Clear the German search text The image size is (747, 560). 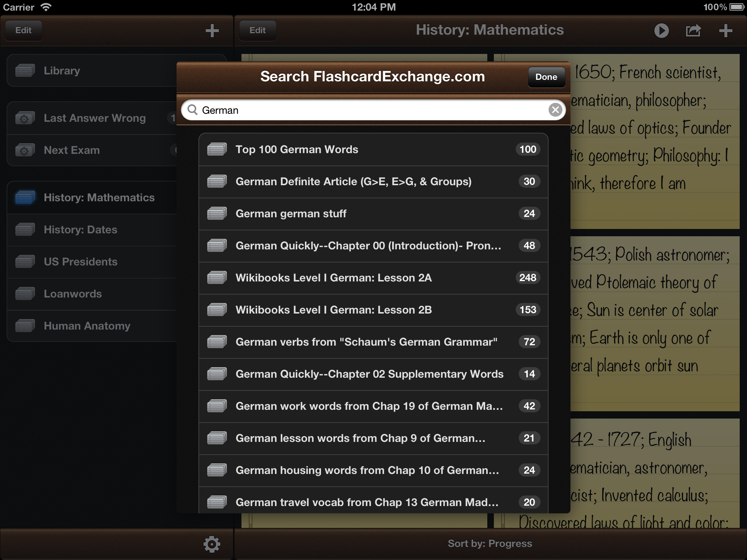coord(555,109)
